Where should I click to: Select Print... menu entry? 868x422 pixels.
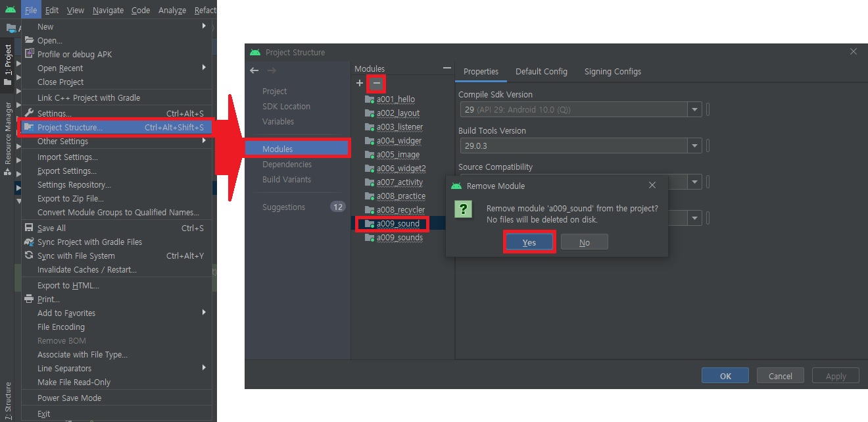[116, 299]
